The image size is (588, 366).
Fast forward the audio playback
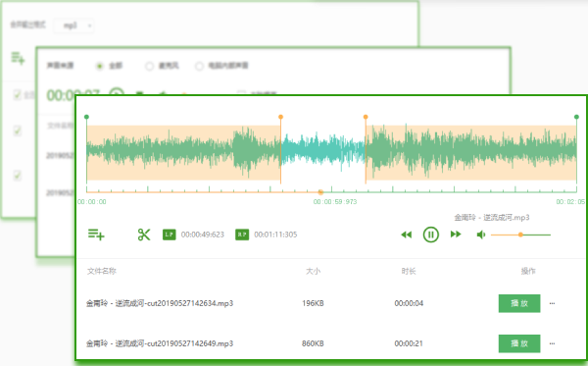pyautogui.click(x=456, y=235)
